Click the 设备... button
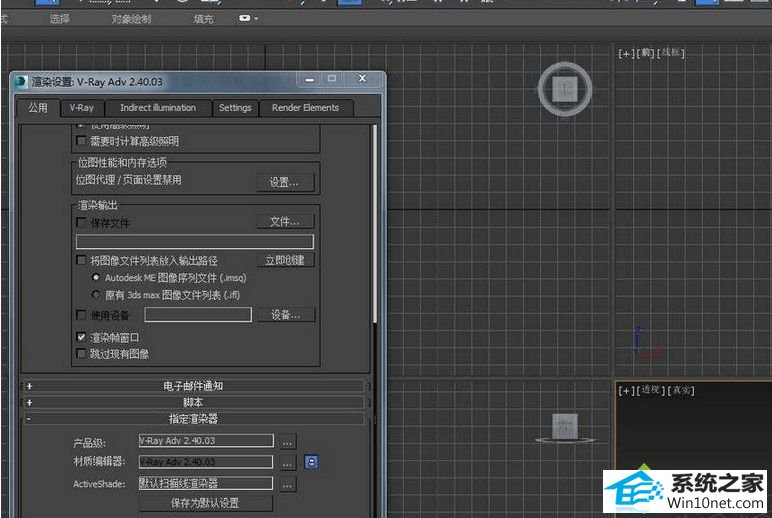Viewport: 772px width, 518px height. [x=286, y=315]
